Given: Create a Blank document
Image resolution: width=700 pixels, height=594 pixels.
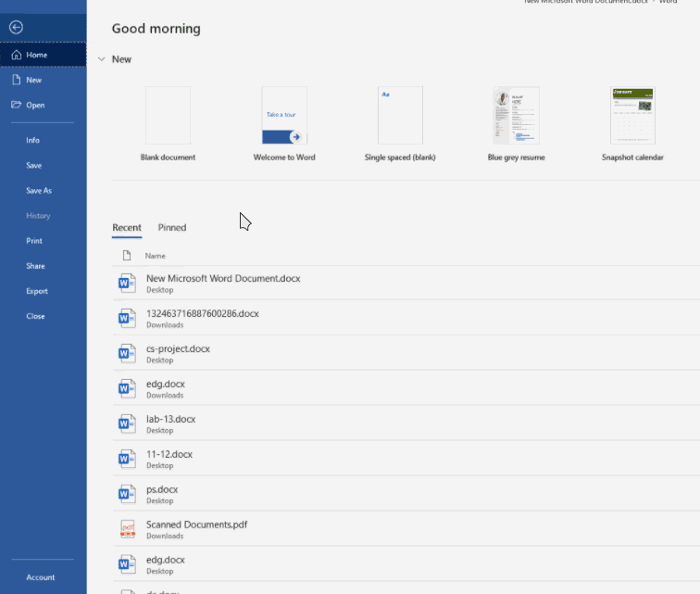Looking at the screenshot, I should (x=168, y=124).
